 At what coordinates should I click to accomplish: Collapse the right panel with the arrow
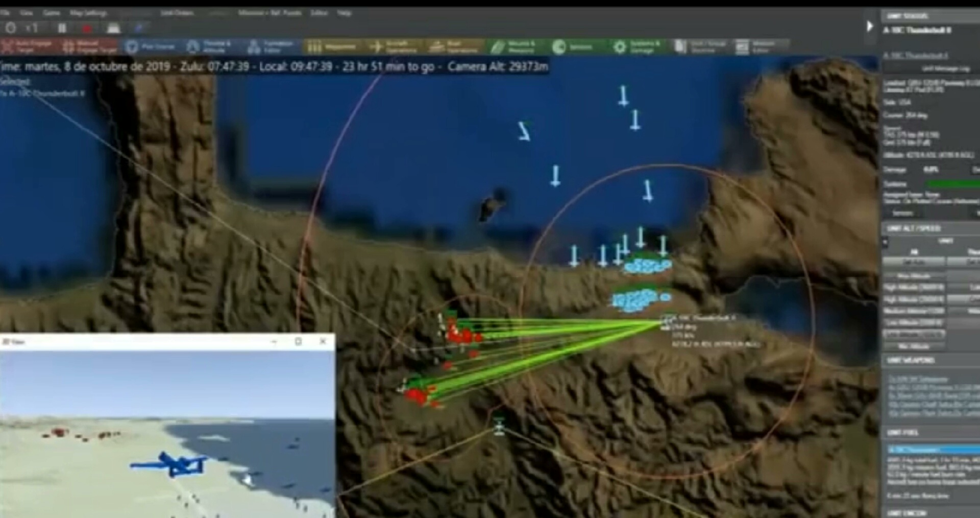(870, 26)
